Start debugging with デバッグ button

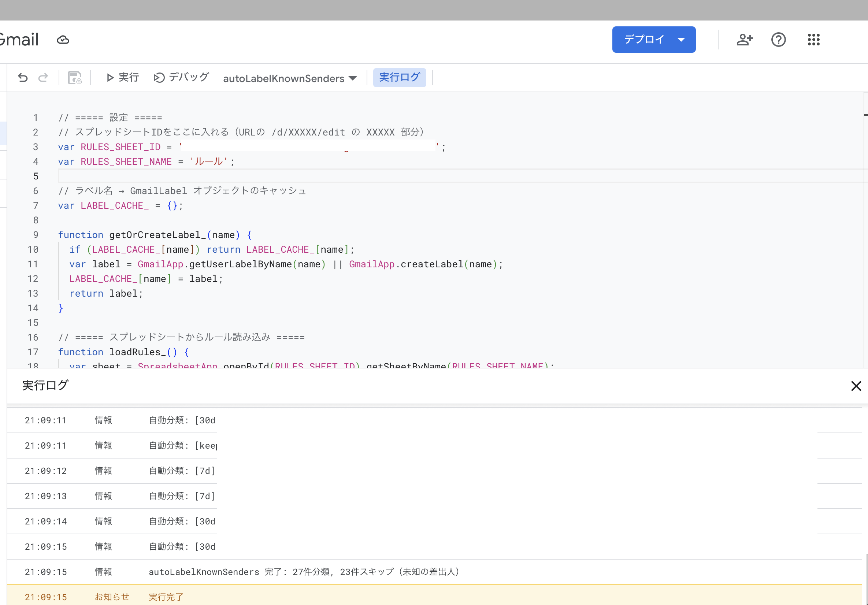(181, 78)
